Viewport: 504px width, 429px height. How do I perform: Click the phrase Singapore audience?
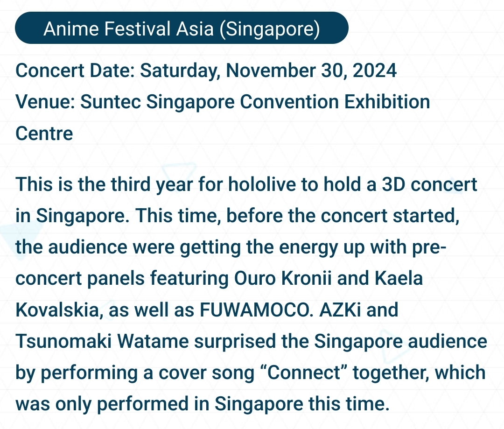(400, 342)
